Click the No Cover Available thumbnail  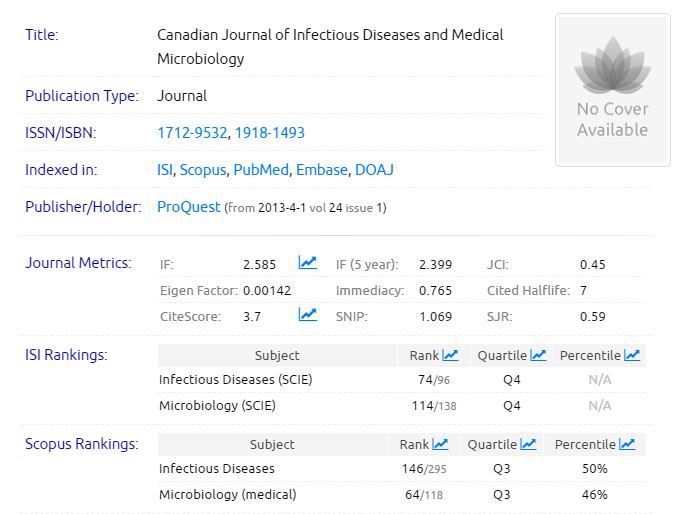tap(612, 90)
